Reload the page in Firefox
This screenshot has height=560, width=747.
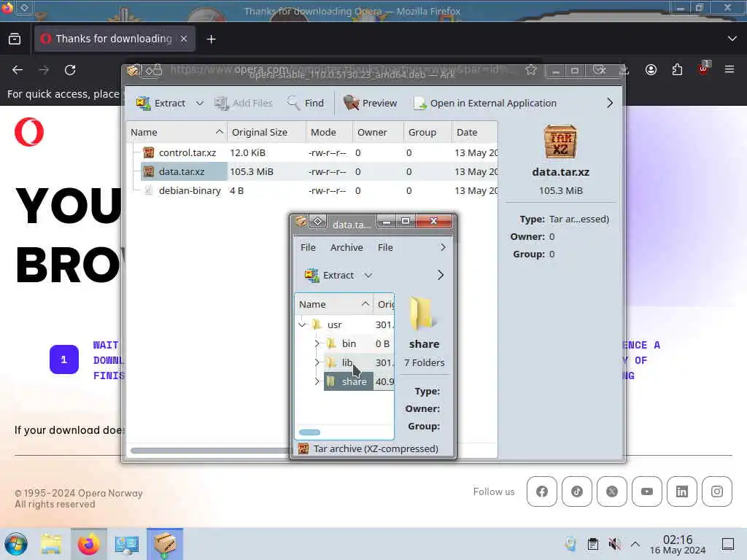tap(70, 70)
